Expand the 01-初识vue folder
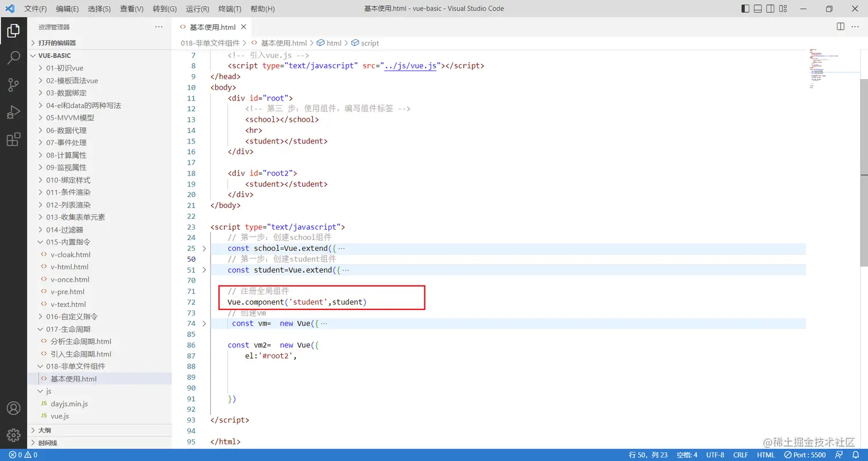The height and width of the screenshot is (461, 868). click(100, 68)
